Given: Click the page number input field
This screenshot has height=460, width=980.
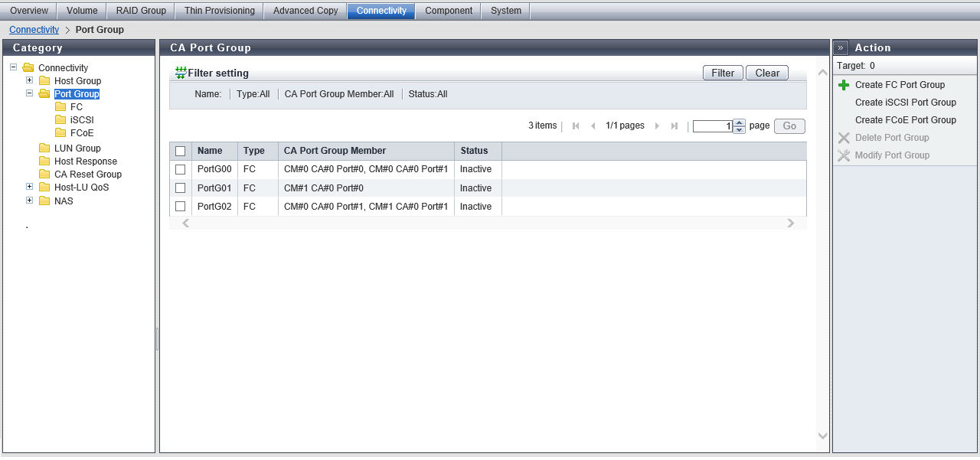Looking at the screenshot, I should coord(712,126).
